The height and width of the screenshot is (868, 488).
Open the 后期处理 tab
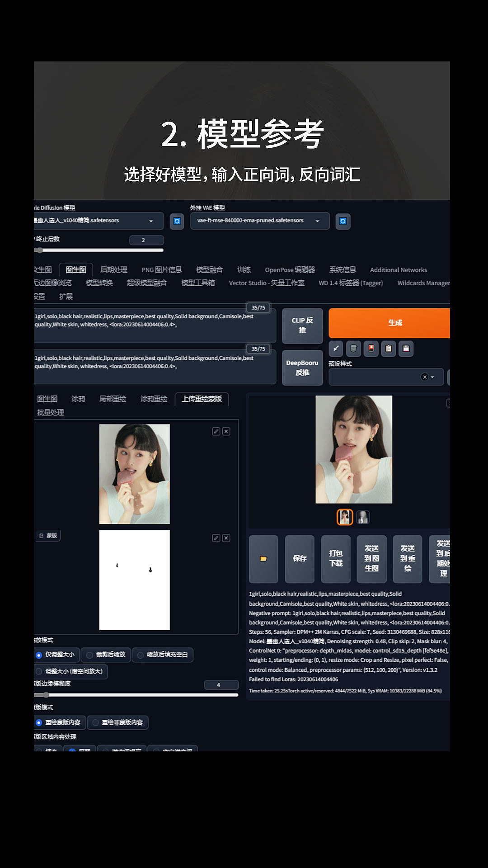coord(114,269)
